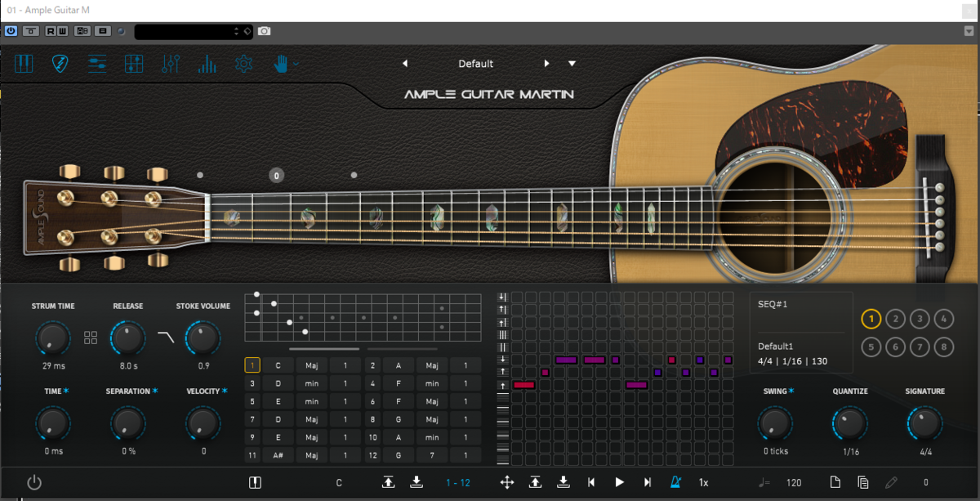The image size is (980, 501).
Task: Select sequence slot 2
Action: click(x=895, y=319)
